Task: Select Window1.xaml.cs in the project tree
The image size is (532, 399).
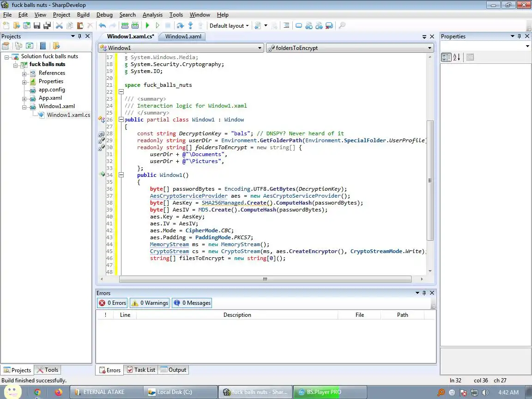Action: (68, 115)
